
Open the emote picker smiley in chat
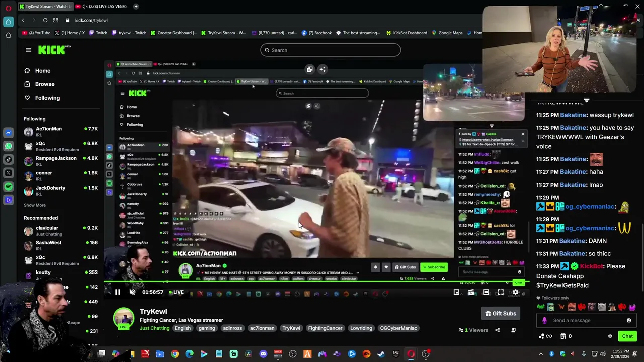[629, 320]
